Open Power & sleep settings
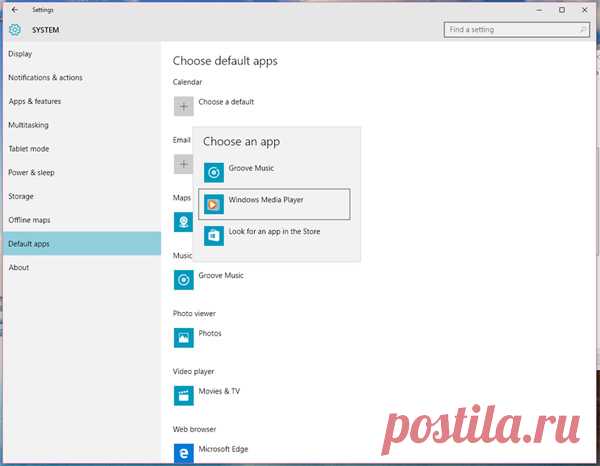This screenshot has width=600, height=466. pos(82,173)
